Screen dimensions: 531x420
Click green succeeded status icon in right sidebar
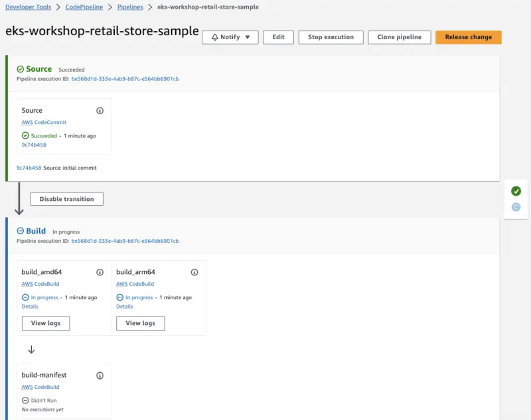pyautogui.click(x=516, y=191)
